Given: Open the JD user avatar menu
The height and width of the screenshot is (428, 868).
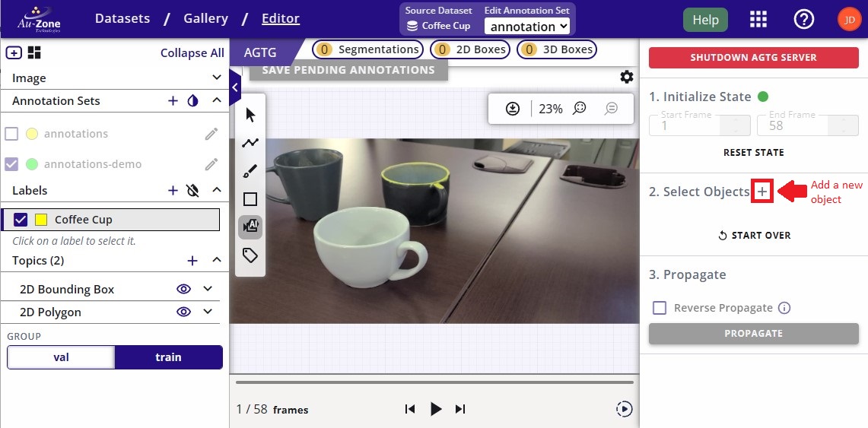Looking at the screenshot, I should [x=849, y=19].
